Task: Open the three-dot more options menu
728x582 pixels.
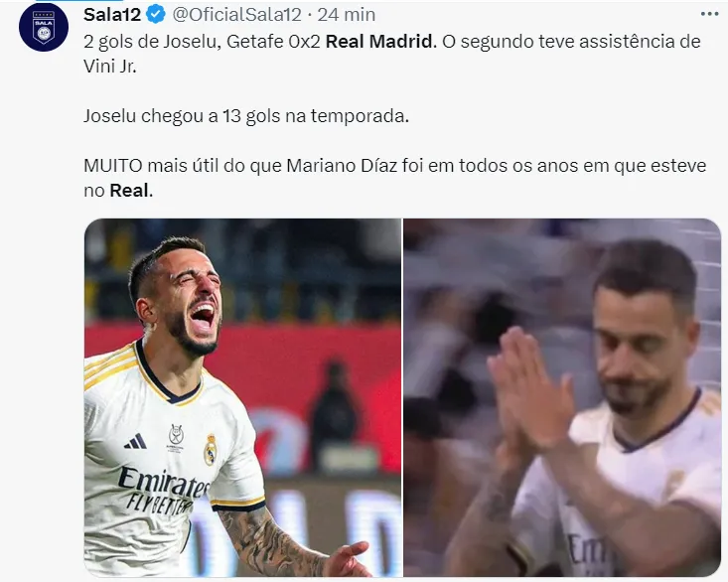Action: (709, 14)
